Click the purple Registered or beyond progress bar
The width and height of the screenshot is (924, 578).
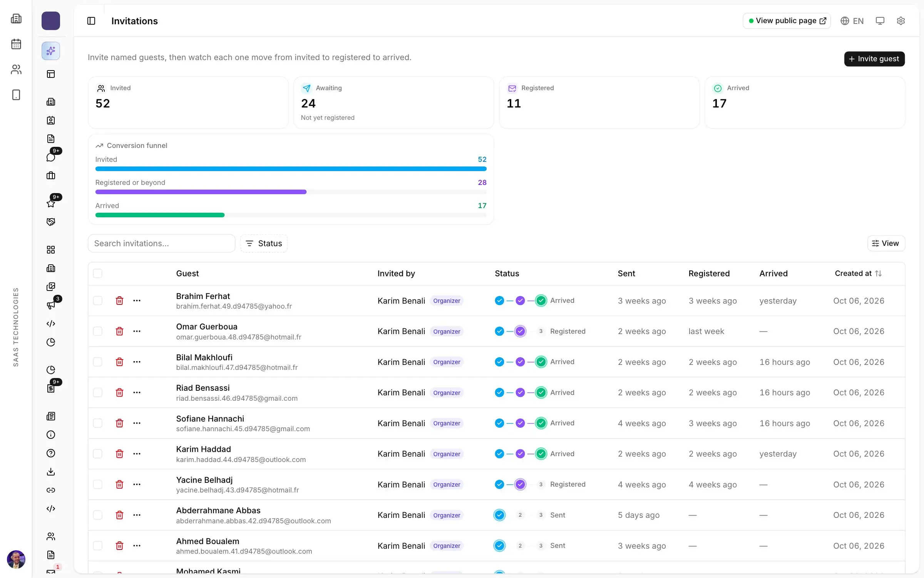click(201, 192)
